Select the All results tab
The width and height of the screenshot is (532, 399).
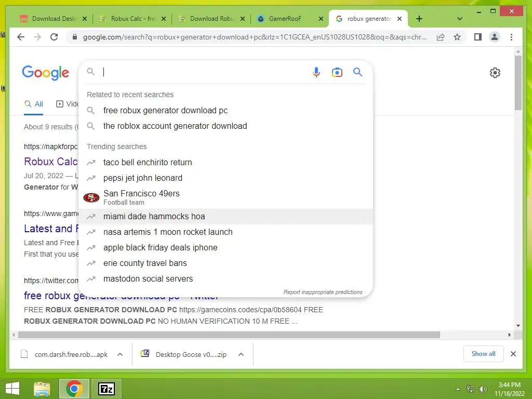tap(34, 104)
